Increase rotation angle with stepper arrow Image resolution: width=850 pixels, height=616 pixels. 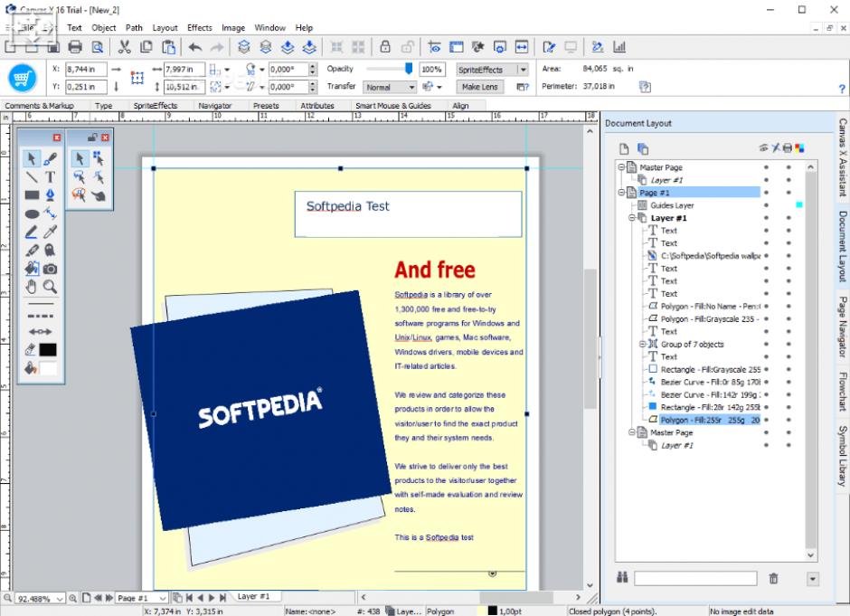[x=313, y=66]
